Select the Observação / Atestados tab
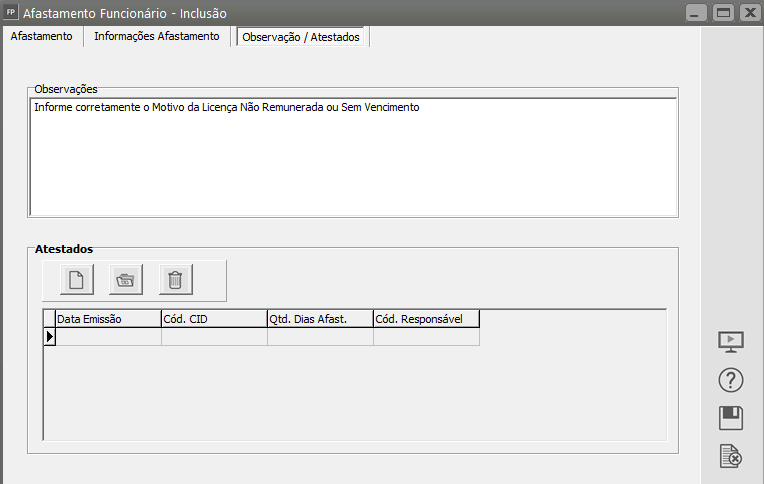The image size is (764, 484). point(301,37)
